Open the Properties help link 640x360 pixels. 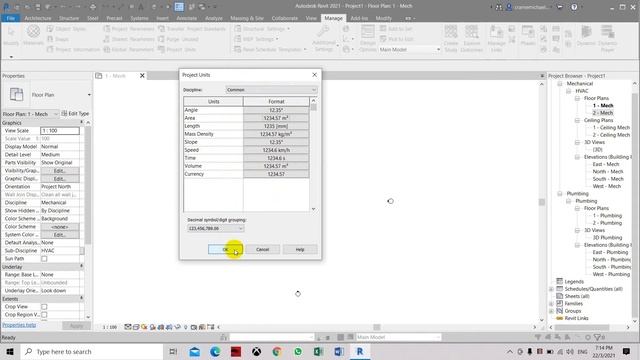[x=19, y=325]
